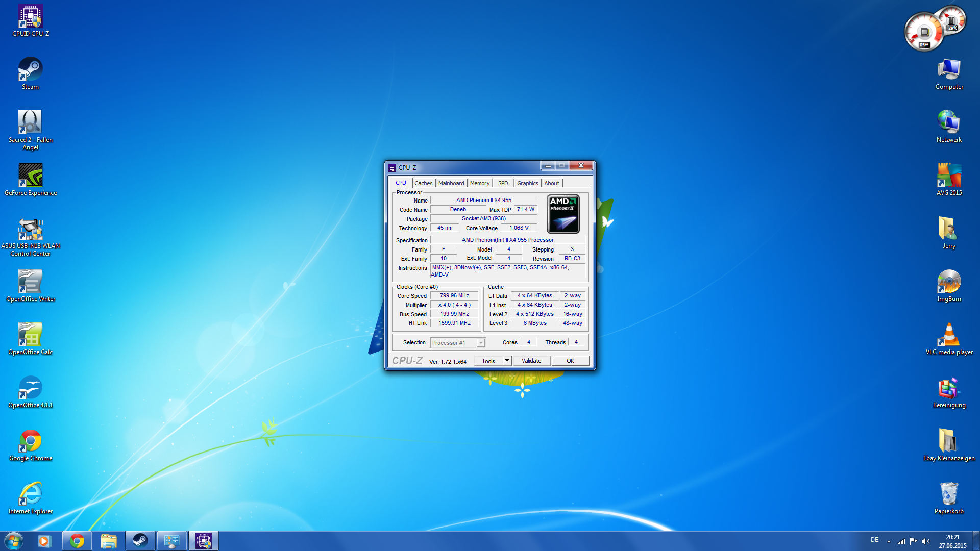980x551 pixels.
Task: Click the AMD Phenom II logo image
Action: click(x=563, y=214)
